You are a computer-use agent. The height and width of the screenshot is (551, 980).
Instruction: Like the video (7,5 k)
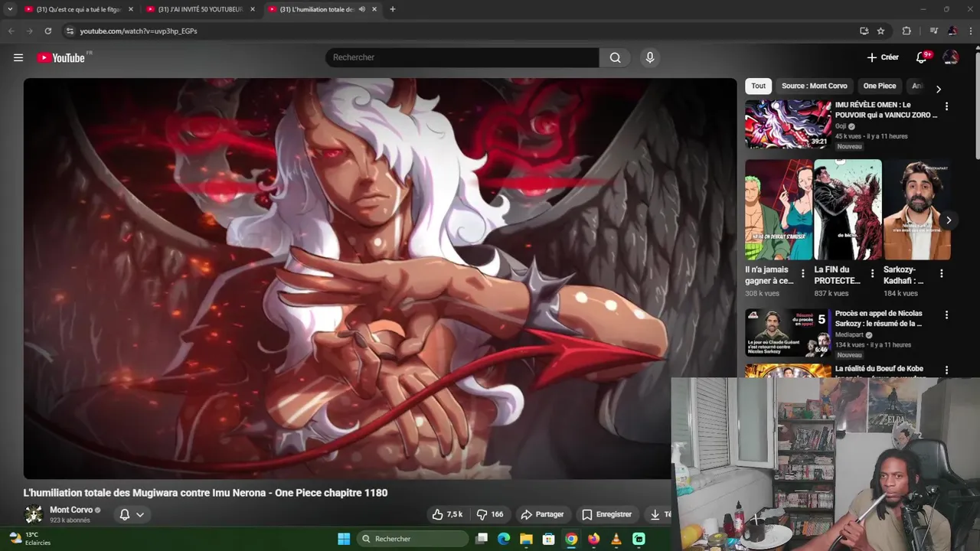447,514
